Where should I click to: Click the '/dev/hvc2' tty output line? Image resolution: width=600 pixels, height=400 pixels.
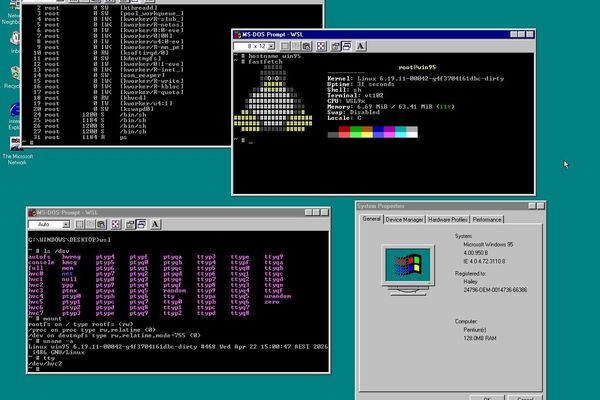point(45,364)
